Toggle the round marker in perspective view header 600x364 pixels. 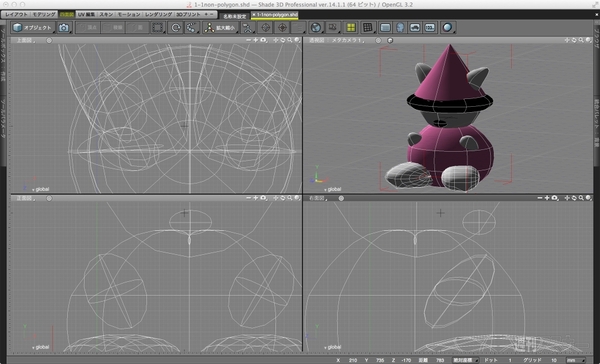pyautogui.click(x=378, y=41)
